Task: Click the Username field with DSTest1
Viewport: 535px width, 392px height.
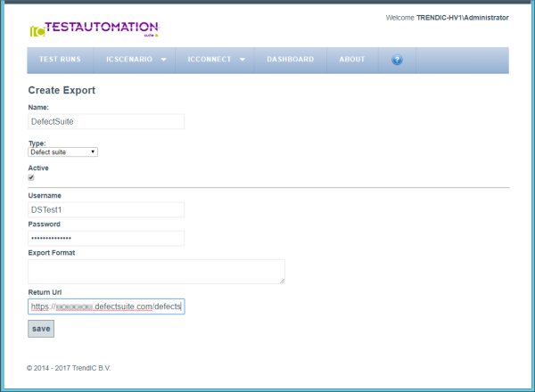Action: tap(106, 209)
